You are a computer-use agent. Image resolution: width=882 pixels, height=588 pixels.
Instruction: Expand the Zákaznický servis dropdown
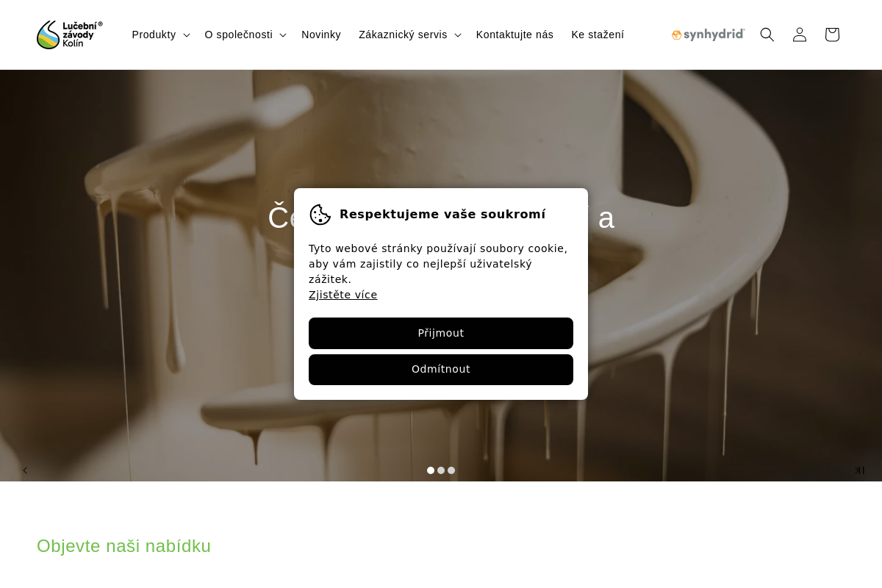click(x=410, y=35)
